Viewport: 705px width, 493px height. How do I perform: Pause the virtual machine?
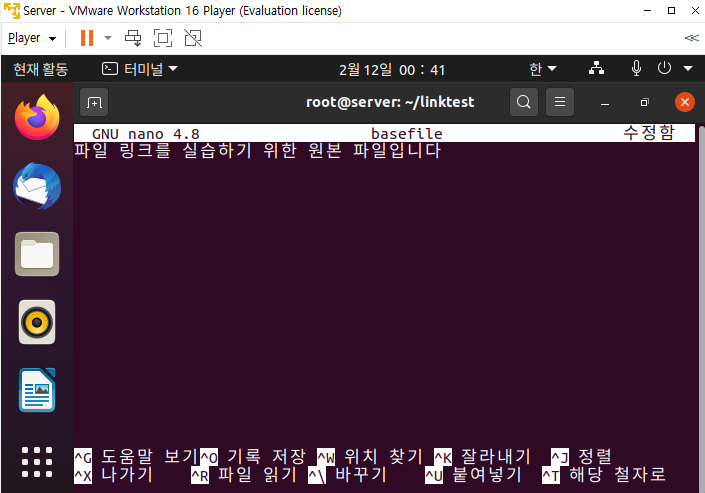(87, 38)
